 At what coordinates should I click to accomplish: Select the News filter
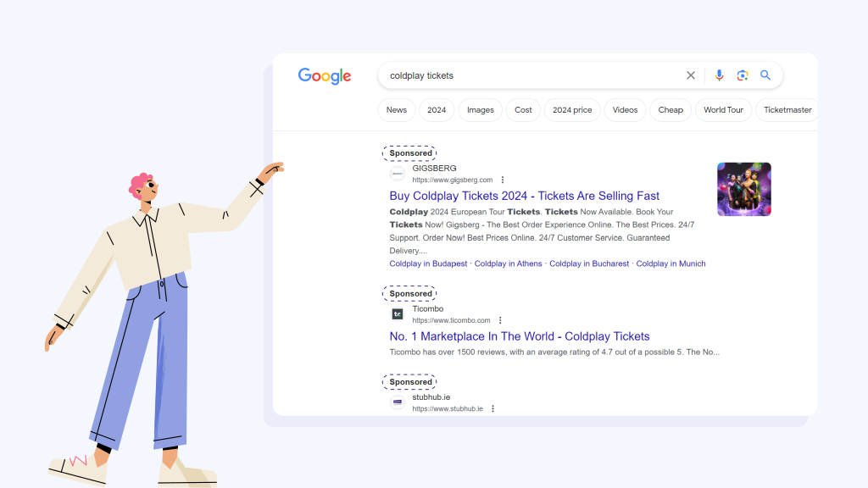[x=396, y=109]
